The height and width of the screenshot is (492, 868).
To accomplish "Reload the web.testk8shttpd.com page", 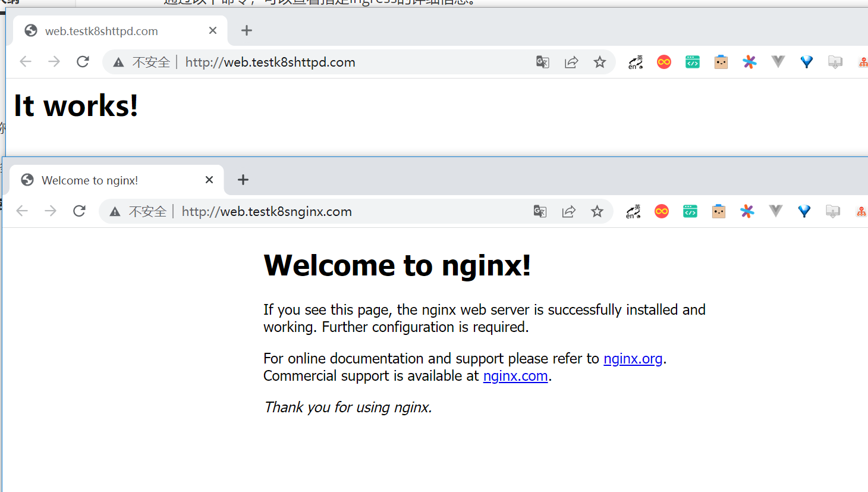I will [83, 61].
